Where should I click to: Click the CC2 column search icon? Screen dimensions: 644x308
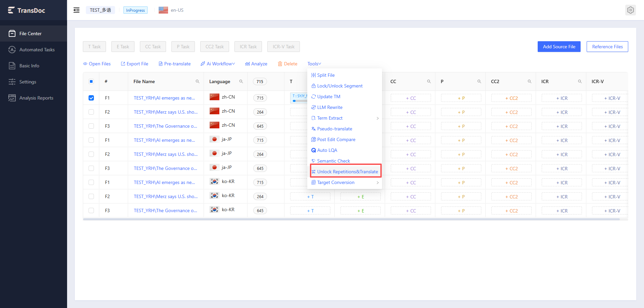click(x=530, y=81)
